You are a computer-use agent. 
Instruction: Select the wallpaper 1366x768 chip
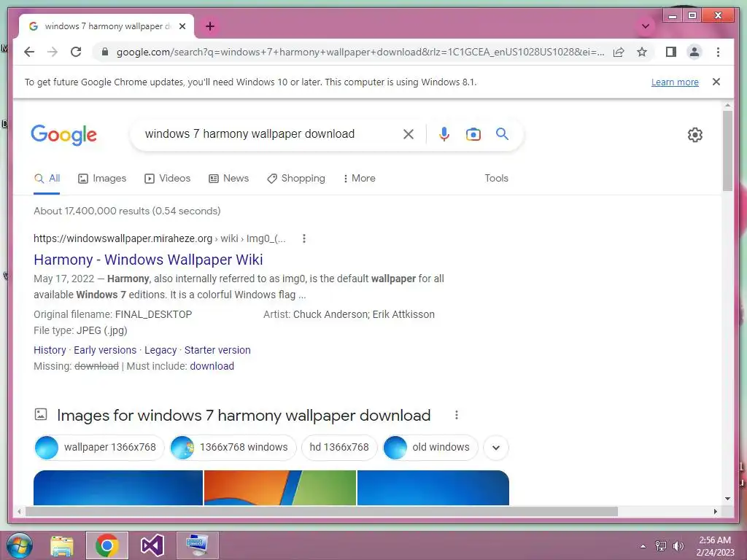tap(98, 448)
